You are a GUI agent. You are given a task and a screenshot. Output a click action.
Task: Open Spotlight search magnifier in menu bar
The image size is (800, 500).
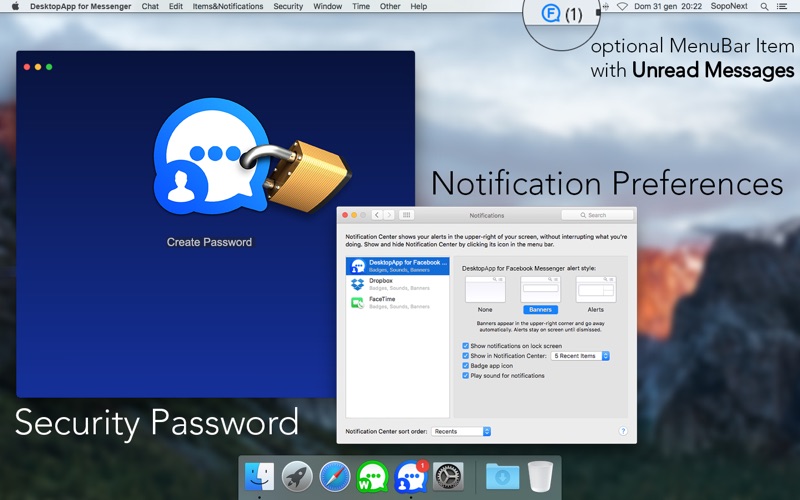click(764, 7)
